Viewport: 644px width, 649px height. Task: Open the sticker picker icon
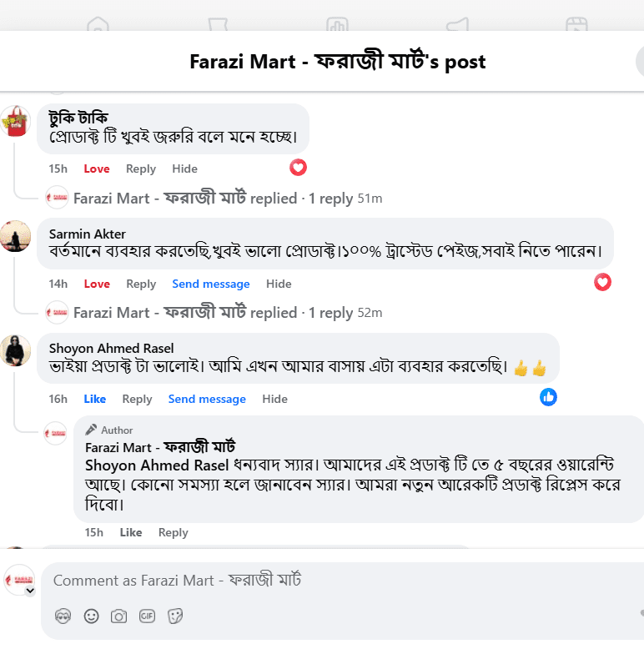[x=175, y=616]
